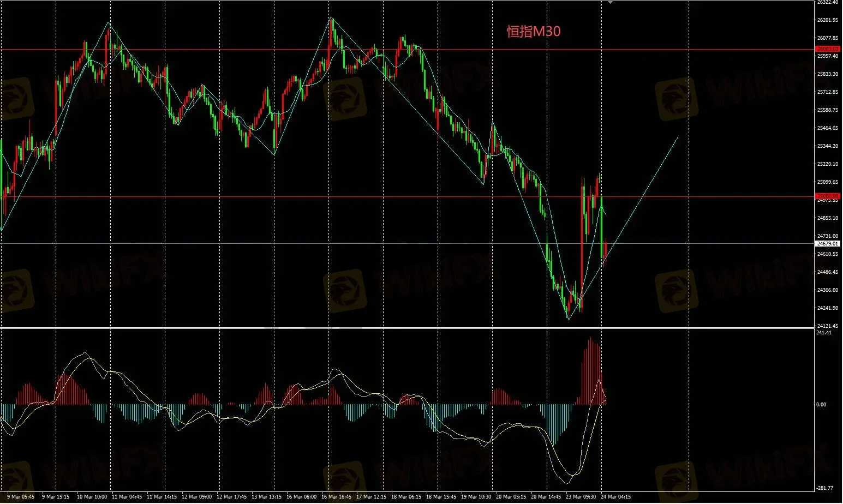This screenshot has height=504, width=843.
Task: Click the 11 Mar 04:45 time label
Action: click(x=127, y=497)
